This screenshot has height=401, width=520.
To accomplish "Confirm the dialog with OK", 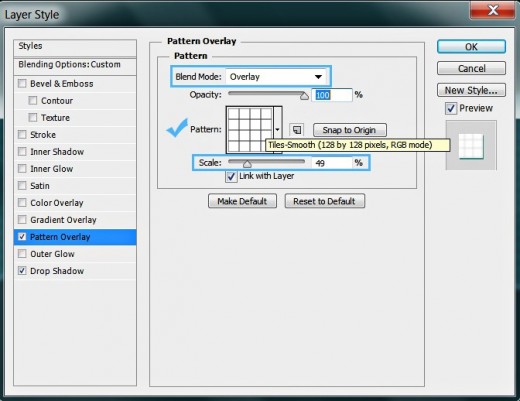I will 471,47.
